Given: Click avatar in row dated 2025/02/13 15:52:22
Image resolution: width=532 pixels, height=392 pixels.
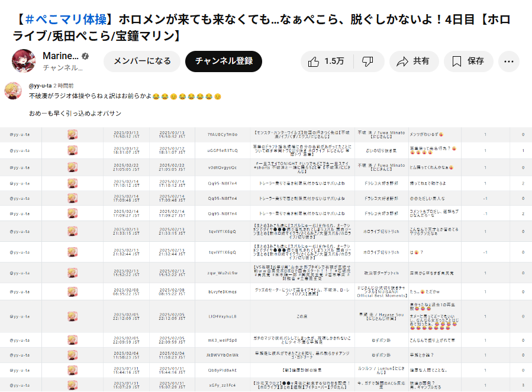Looking at the screenshot, I should [72, 273].
